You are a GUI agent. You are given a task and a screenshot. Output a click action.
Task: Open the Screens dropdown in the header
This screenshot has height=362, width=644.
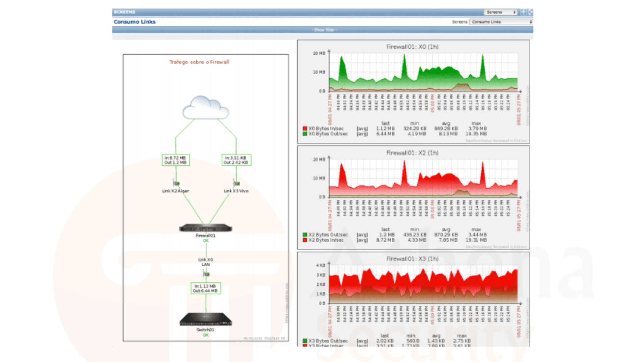point(501,12)
